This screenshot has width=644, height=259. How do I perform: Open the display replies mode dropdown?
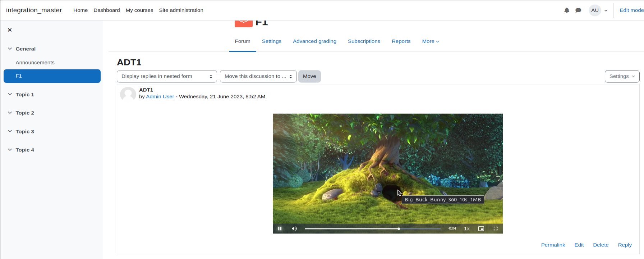point(167,76)
